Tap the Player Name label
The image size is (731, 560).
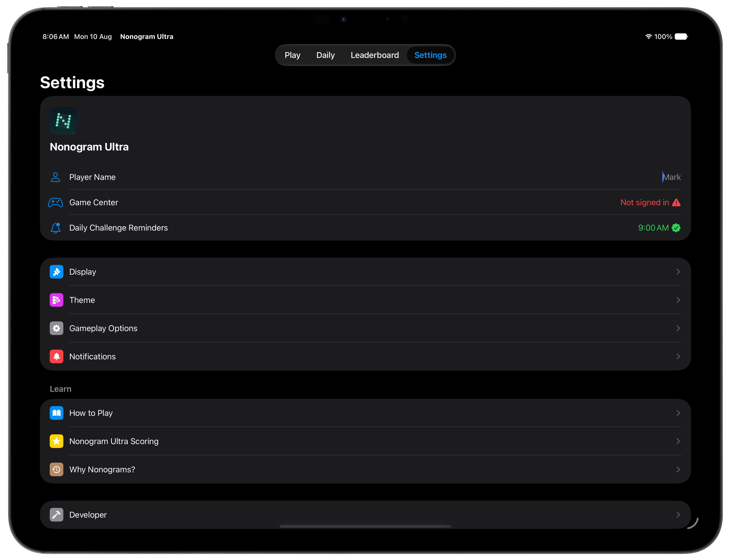coord(92,177)
